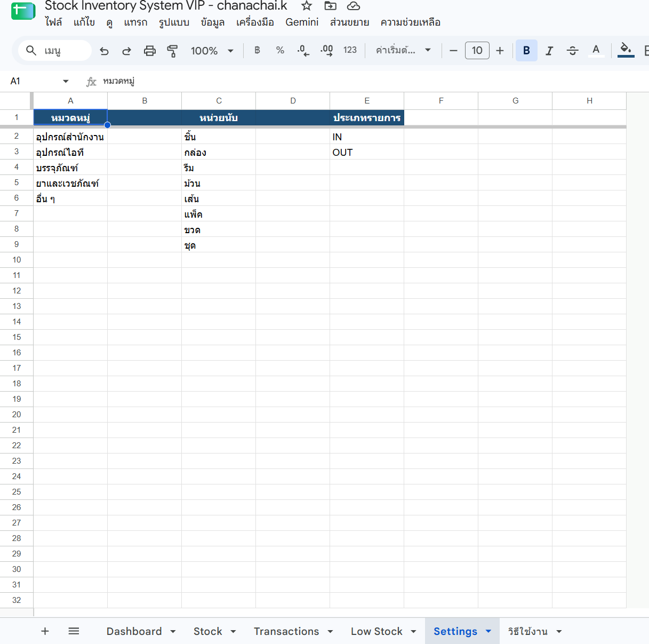This screenshot has width=649, height=644.
Task: Increase font size with plus
Action: [500, 51]
